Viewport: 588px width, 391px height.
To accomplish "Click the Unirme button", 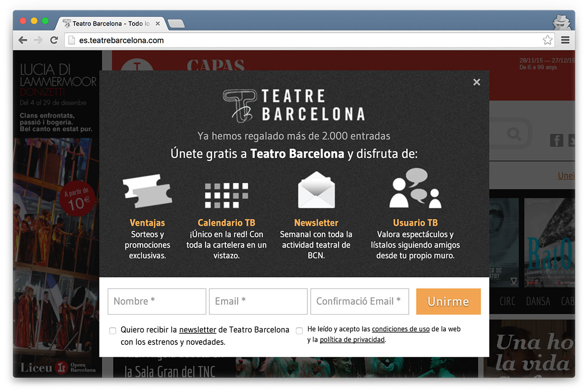I will tap(448, 302).
